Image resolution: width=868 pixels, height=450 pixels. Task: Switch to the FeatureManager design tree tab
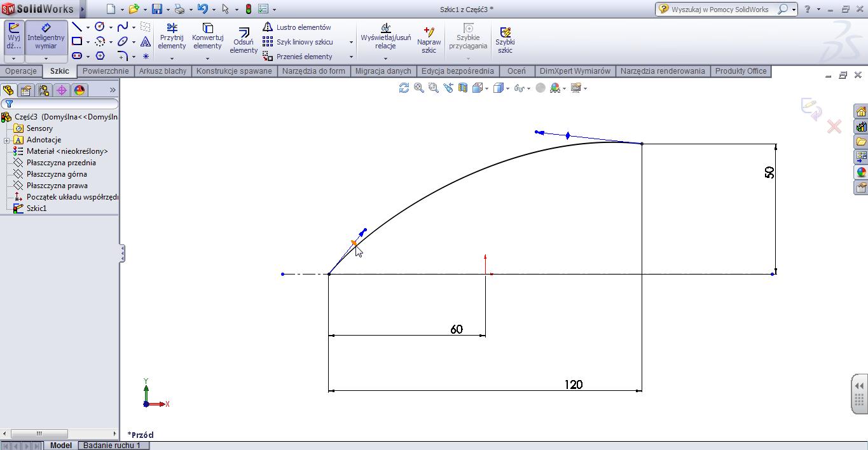click(8, 90)
